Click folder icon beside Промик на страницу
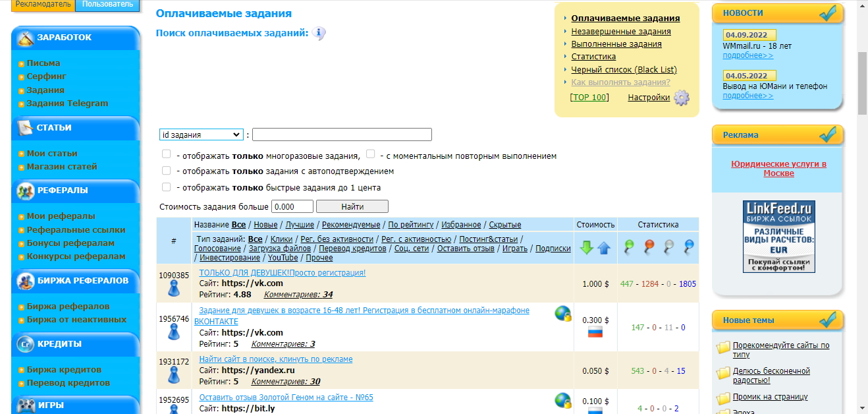This screenshot has height=414, width=868. click(723, 398)
